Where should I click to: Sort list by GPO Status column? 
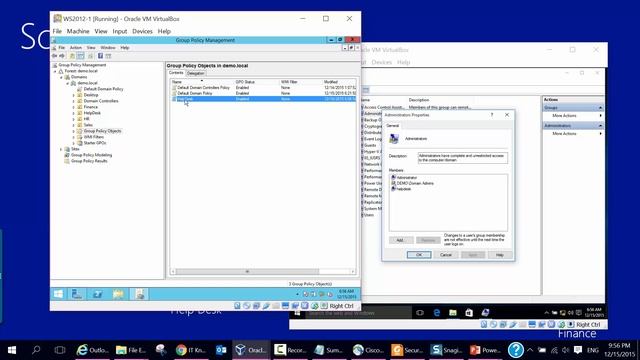coord(257,82)
